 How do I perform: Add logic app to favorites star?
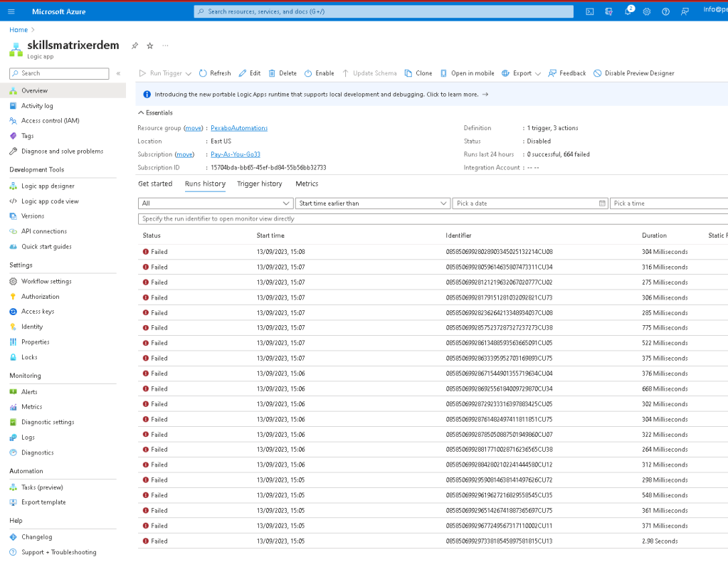point(150,46)
